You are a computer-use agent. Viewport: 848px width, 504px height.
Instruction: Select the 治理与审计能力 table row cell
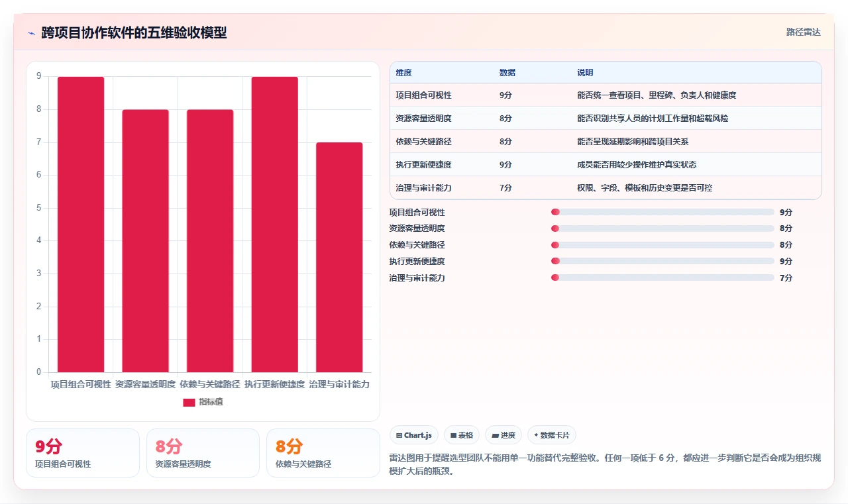coord(424,188)
